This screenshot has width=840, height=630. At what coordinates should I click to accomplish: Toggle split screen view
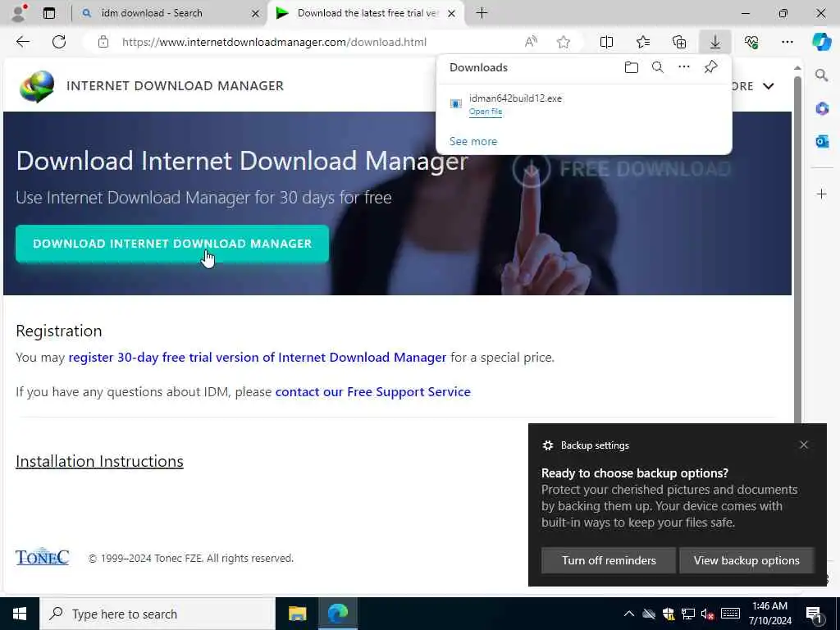tap(606, 42)
